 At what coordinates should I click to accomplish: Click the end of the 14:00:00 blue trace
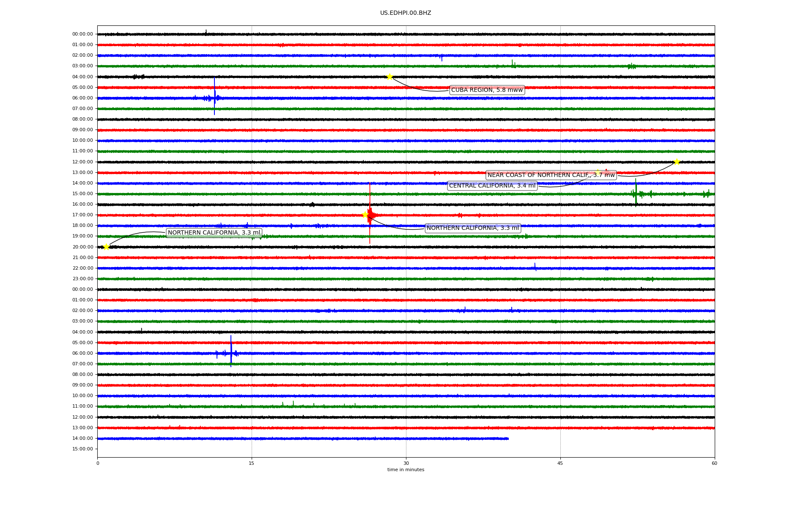pos(507,439)
